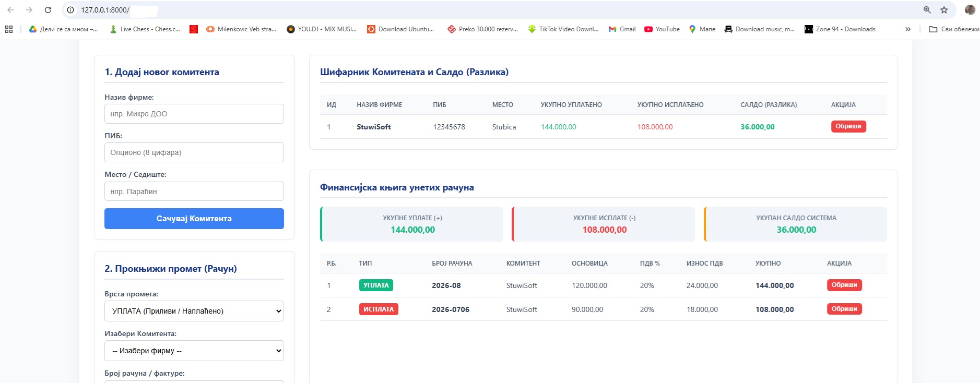Delete invoice 2026-0706 with 'Обриши'
This screenshot has height=383, width=980.
pos(844,309)
